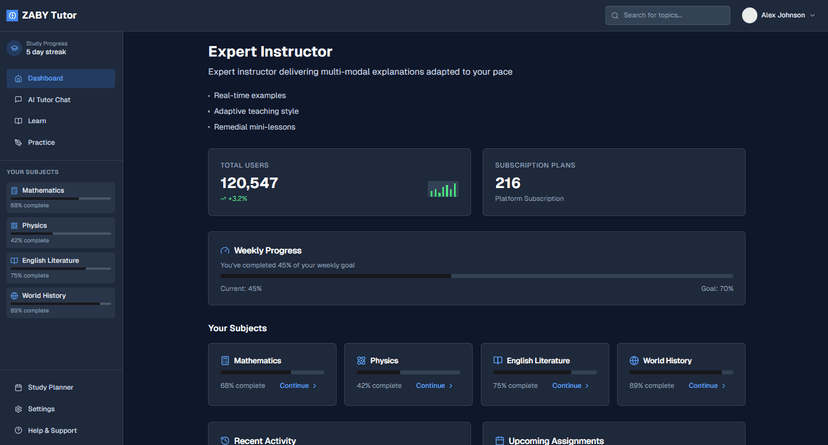Click the English Literature card icon
This screenshot has width=828, height=445.
(x=497, y=361)
